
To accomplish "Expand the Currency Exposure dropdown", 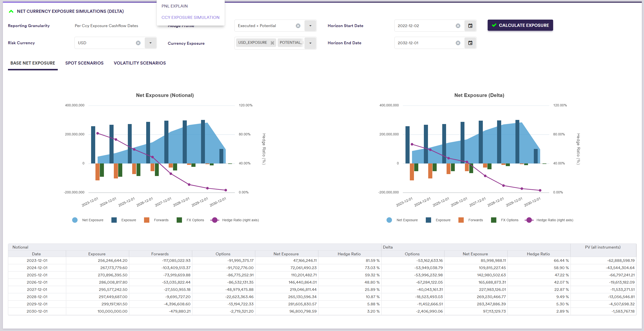I will (310, 43).
